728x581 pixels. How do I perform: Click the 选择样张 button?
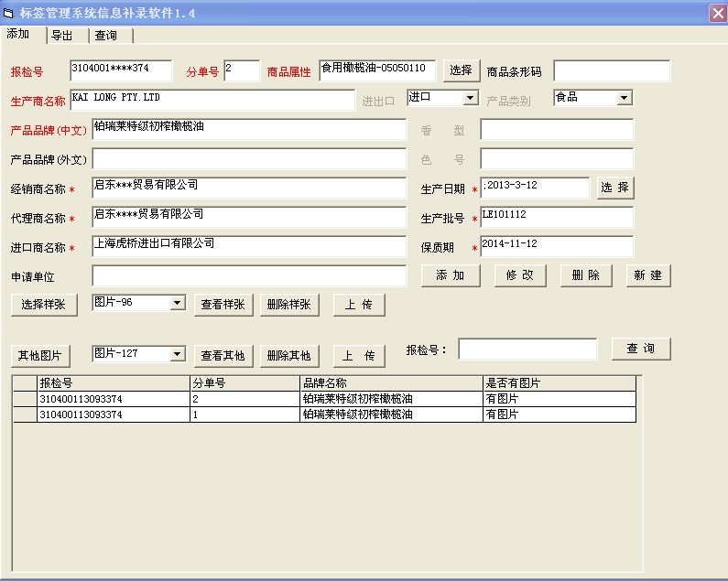click(44, 305)
